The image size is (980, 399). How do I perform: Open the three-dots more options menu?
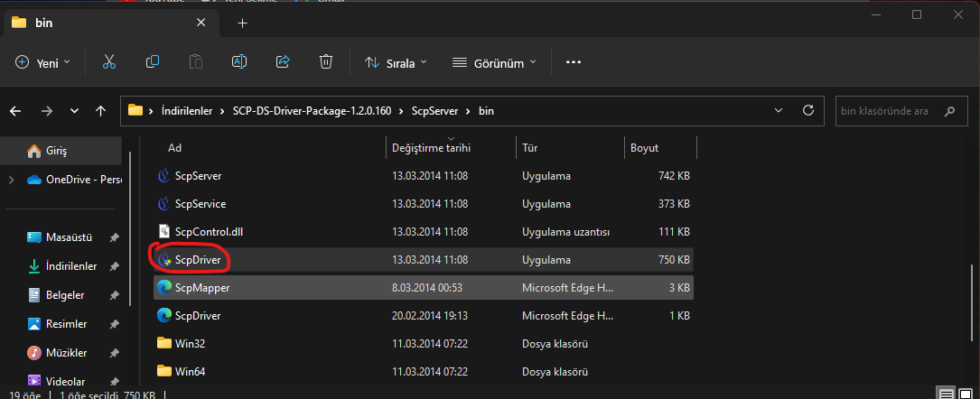click(x=573, y=62)
